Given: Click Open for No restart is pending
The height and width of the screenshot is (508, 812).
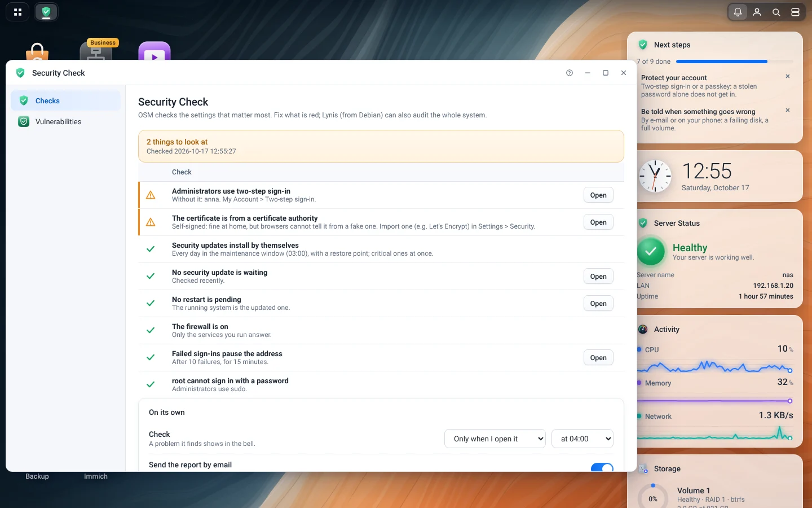Looking at the screenshot, I should pyautogui.click(x=598, y=304).
